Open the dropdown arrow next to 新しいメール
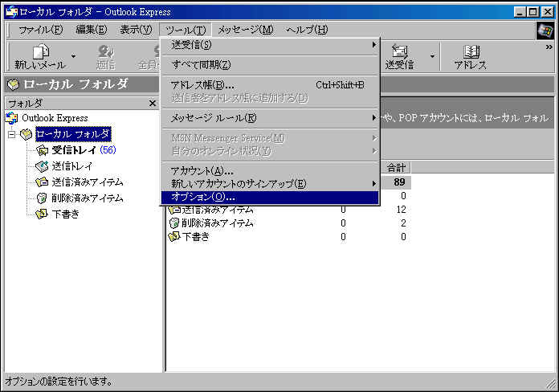The width and height of the screenshot is (559, 392). tap(73, 56)
